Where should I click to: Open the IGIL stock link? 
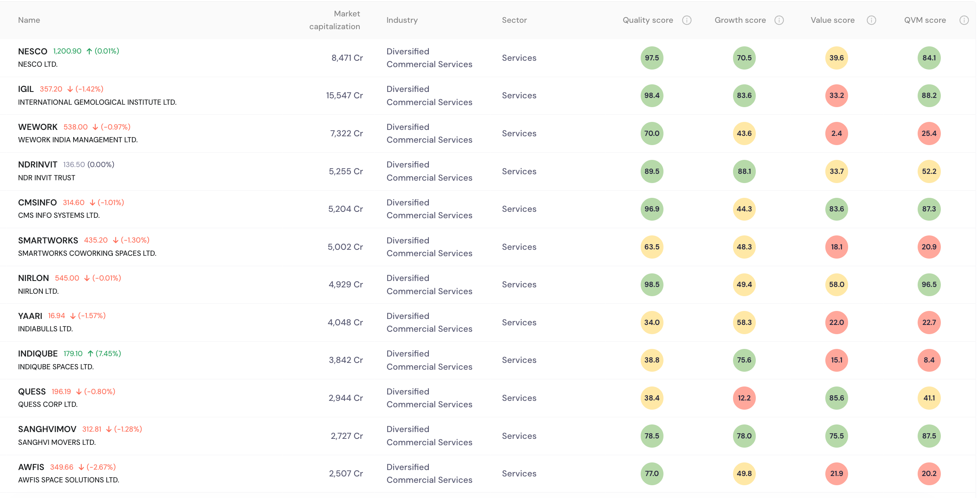pyautogui.click(x=26, y=89)
